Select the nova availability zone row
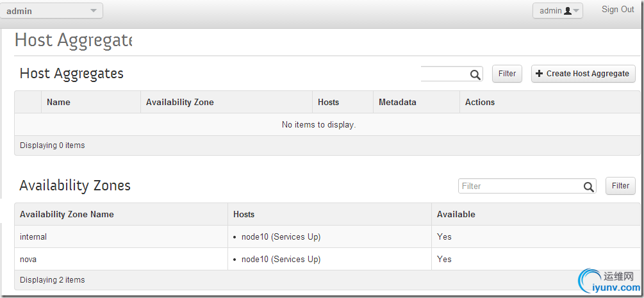 (x=327, y=259)
